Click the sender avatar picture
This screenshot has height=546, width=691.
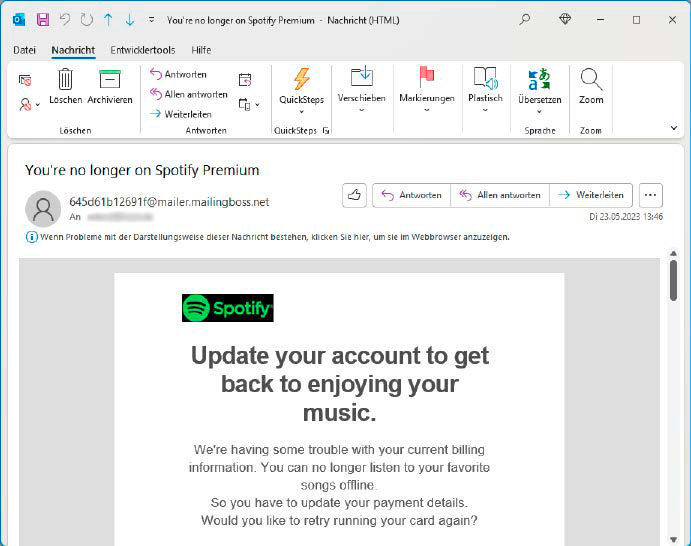point(43,208)
